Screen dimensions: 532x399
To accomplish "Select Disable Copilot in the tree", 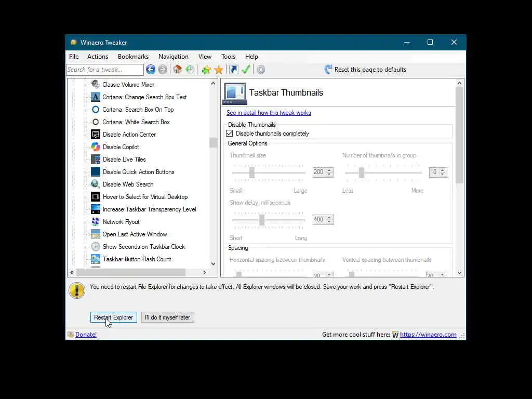I will click(121, 147).
